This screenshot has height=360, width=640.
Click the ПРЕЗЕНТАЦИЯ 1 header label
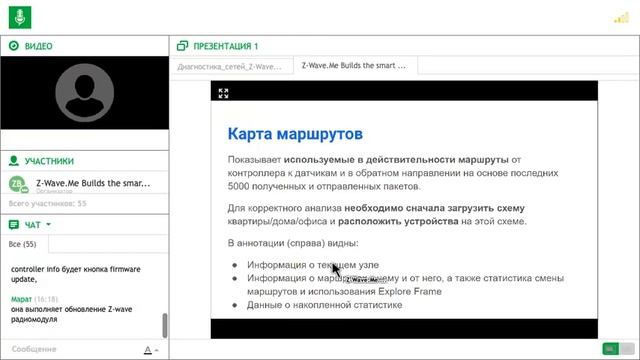(x=226, y=46)
